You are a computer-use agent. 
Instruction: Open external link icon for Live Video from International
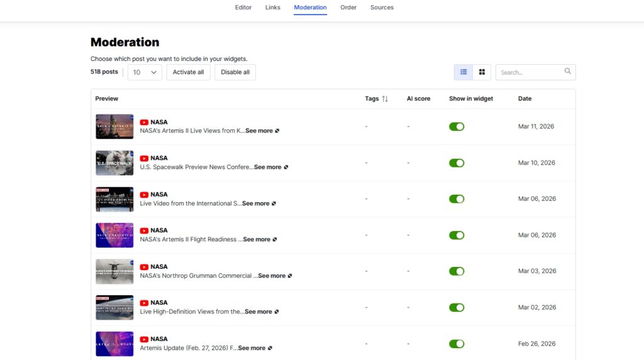coord(274,204)
